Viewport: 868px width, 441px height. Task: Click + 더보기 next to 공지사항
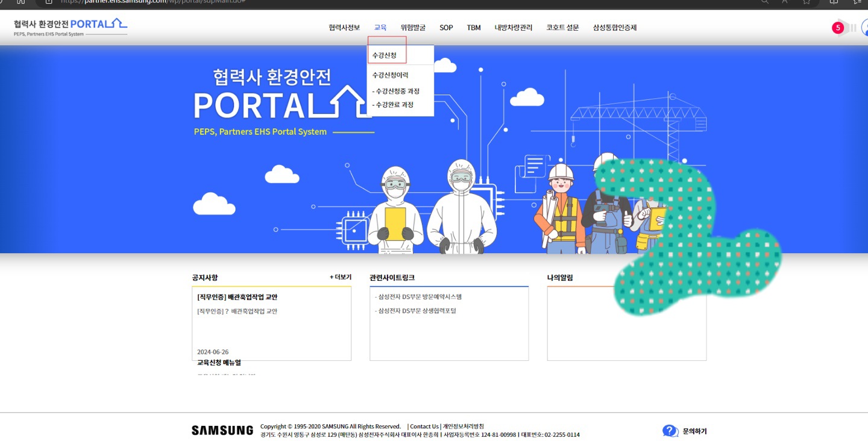341,277
